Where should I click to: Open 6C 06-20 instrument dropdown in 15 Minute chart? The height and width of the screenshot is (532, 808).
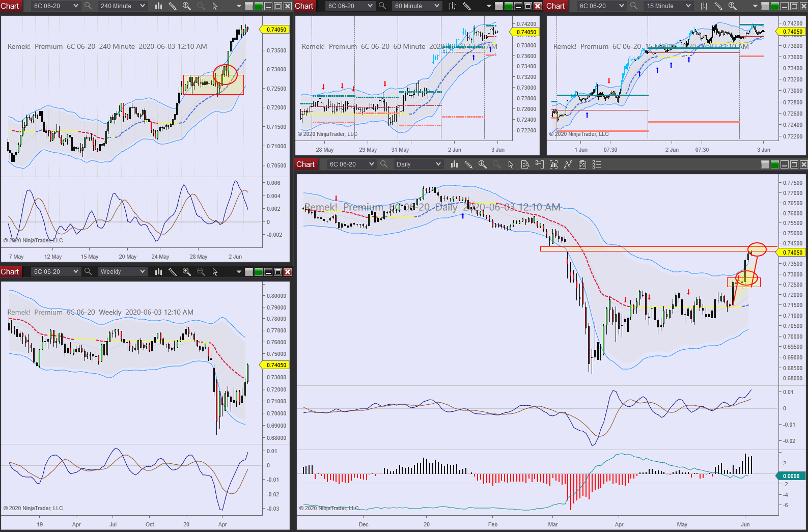601,6
